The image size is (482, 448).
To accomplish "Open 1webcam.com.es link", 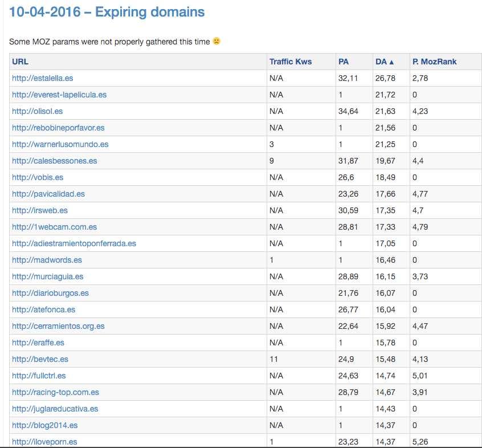I will click(x=54, y=227).
